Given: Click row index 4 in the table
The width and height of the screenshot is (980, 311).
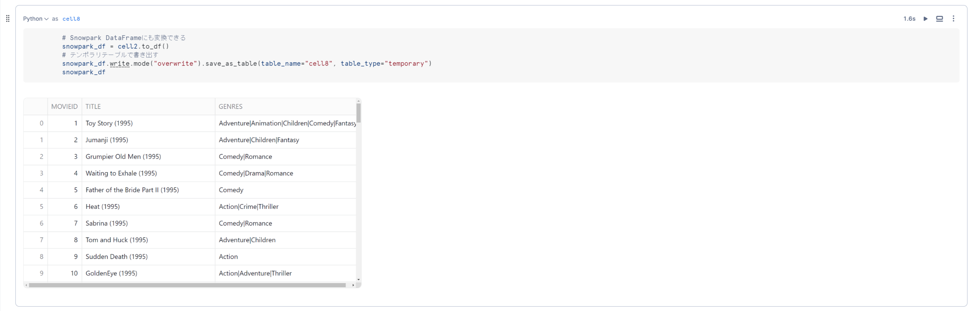Looking at the screenshot, I should (x=42, y=190).
